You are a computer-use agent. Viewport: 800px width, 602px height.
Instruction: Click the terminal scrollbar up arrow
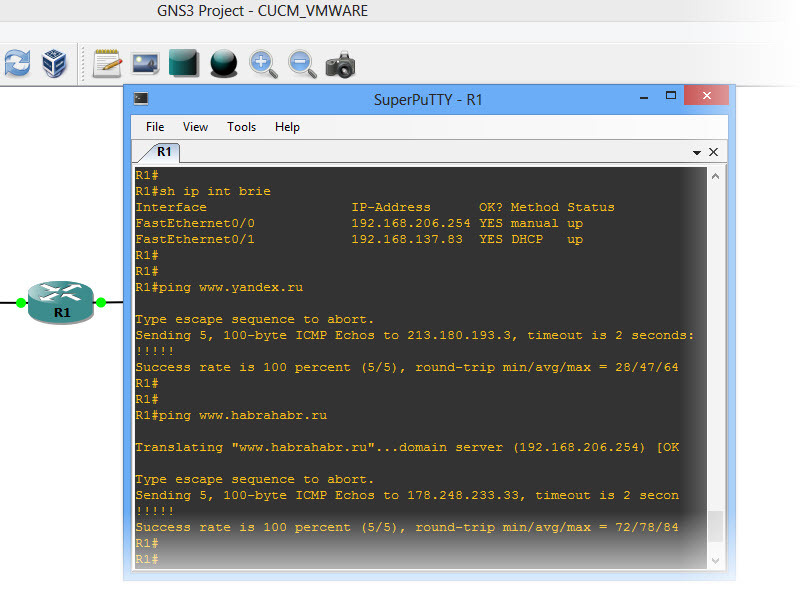[715, 177]
